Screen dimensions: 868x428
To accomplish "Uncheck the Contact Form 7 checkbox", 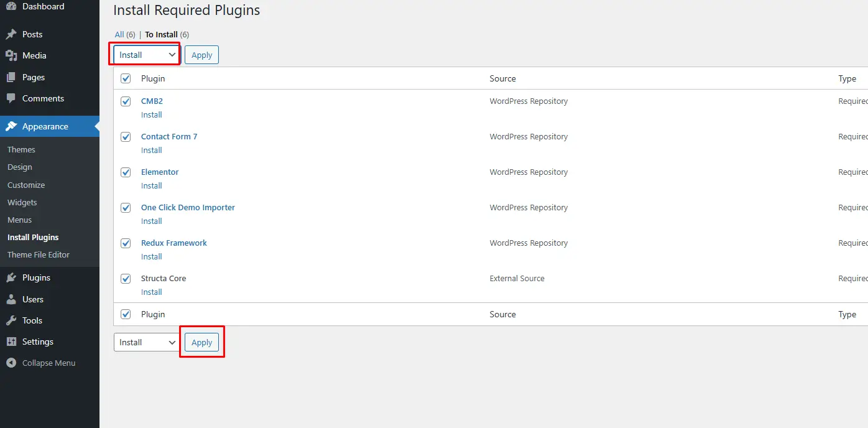I will pos(126,137).
